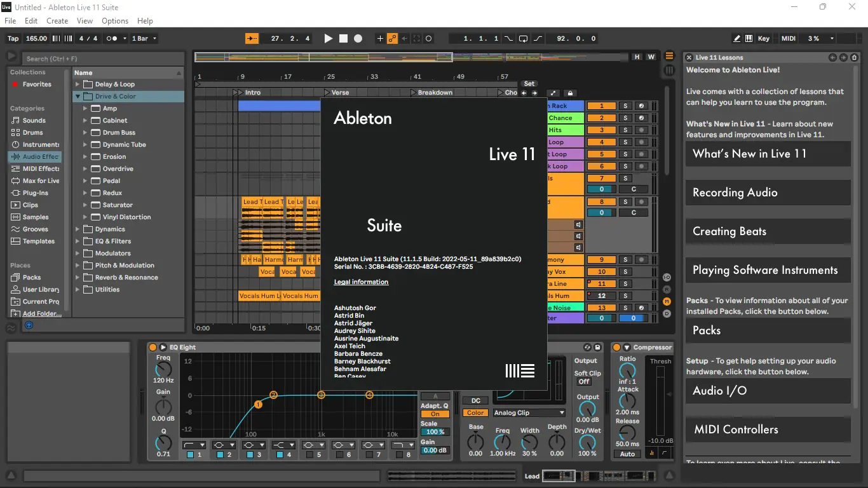Open the Edit menu
Image resolution: width=868 pixels, height=488 pixels.
pyautogui.click(x=31, y=21)
